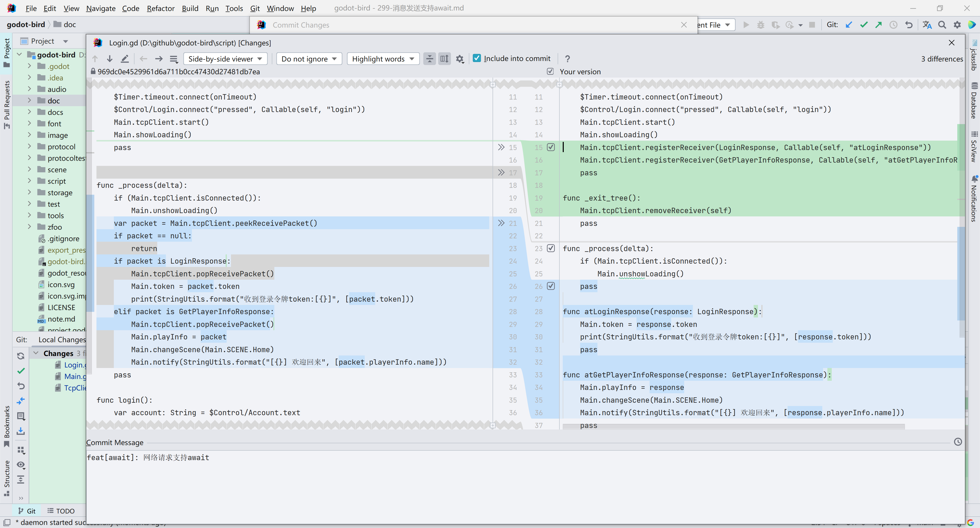This screenshot has width=980, height=528.
Task: Revert change chevron at line 17
Action: (501, 172)
